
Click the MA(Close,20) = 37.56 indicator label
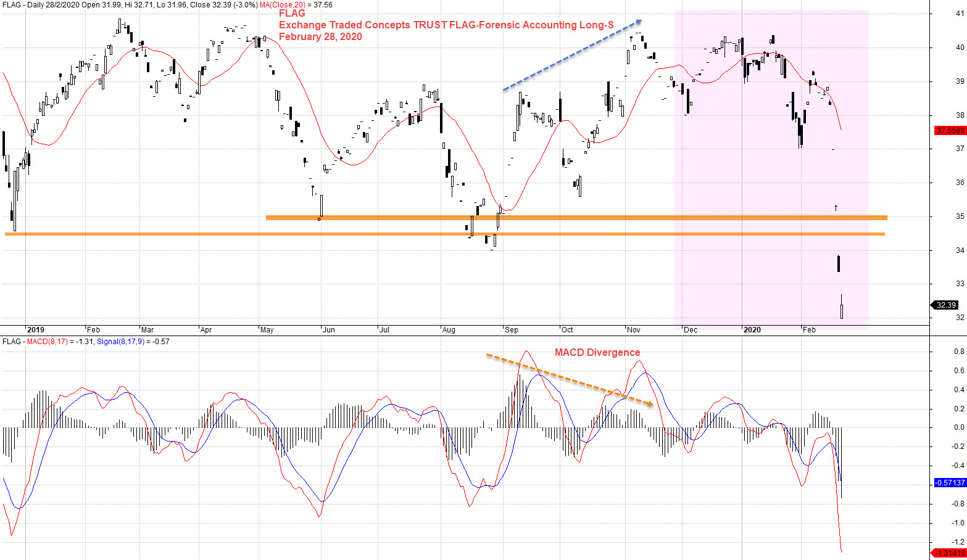click(x=296, y=5)
